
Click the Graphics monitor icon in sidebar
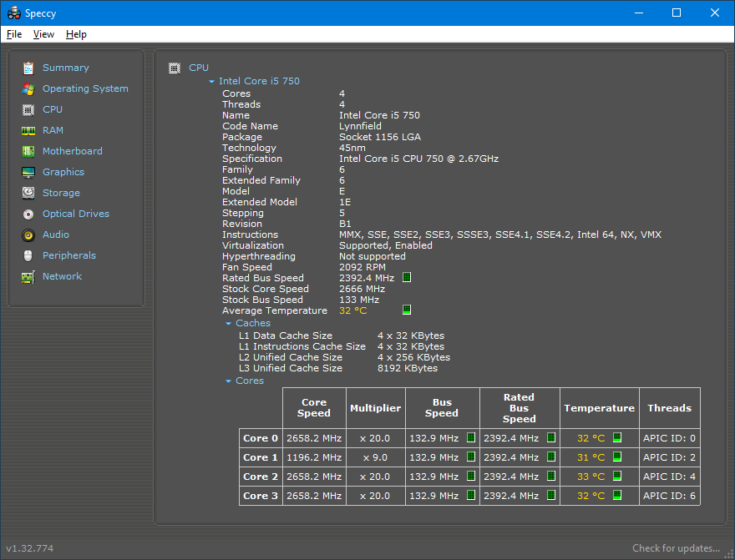coord(28,172)
